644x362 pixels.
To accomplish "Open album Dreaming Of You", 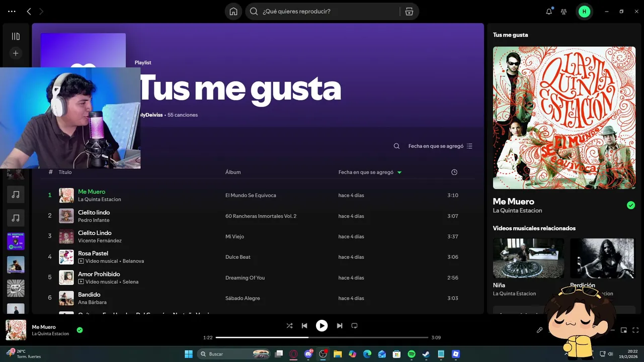I will pyautogui.click(x=245, y=278).
